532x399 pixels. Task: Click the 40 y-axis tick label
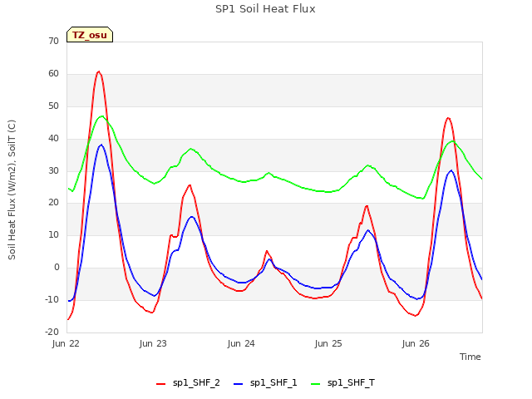(x=53, y=139)
